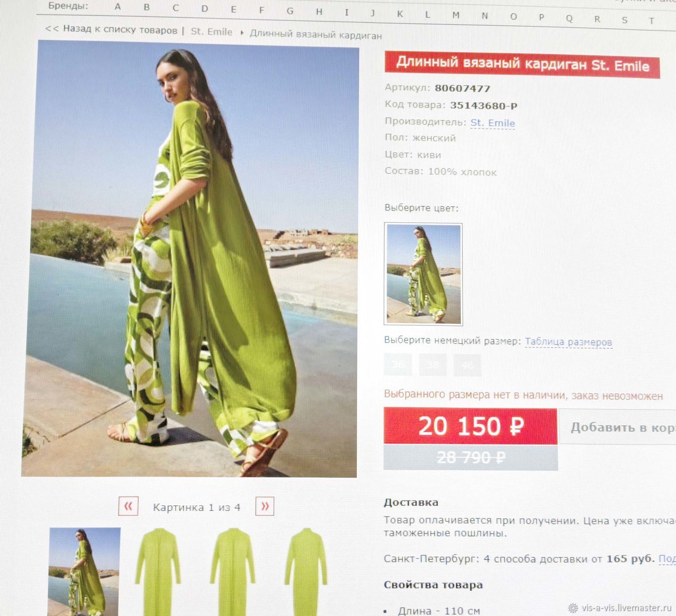This screenshot has width=676, height=616.
Task: Open St. Emile manufacturer link
Action: (493, 123)
